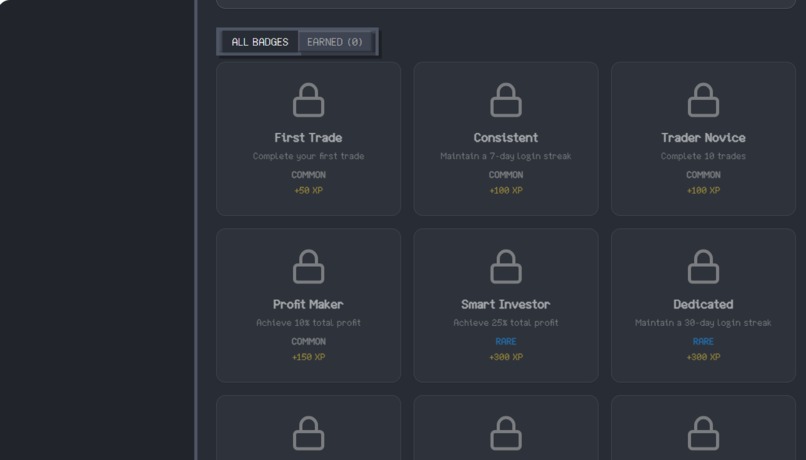This screenshot has height=460, width=806.
Task: Click the lock icon on Profit Maker badge
Action: 308,266
